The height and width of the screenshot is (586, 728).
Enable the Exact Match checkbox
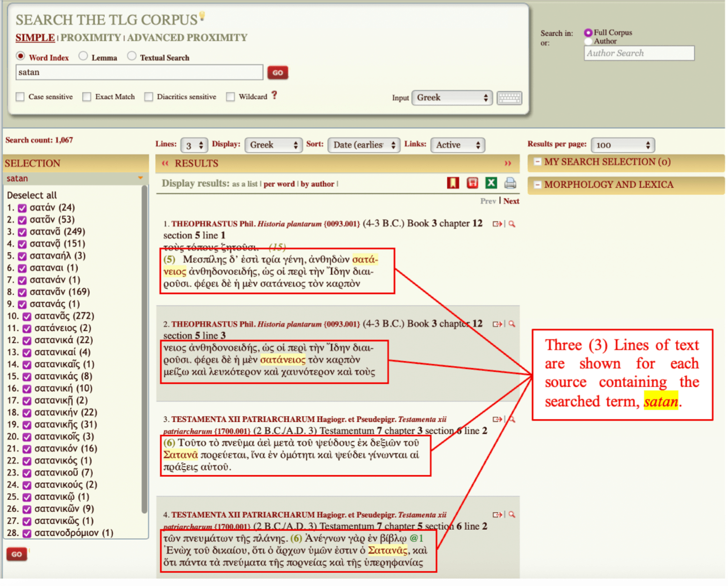pos(87,98)
